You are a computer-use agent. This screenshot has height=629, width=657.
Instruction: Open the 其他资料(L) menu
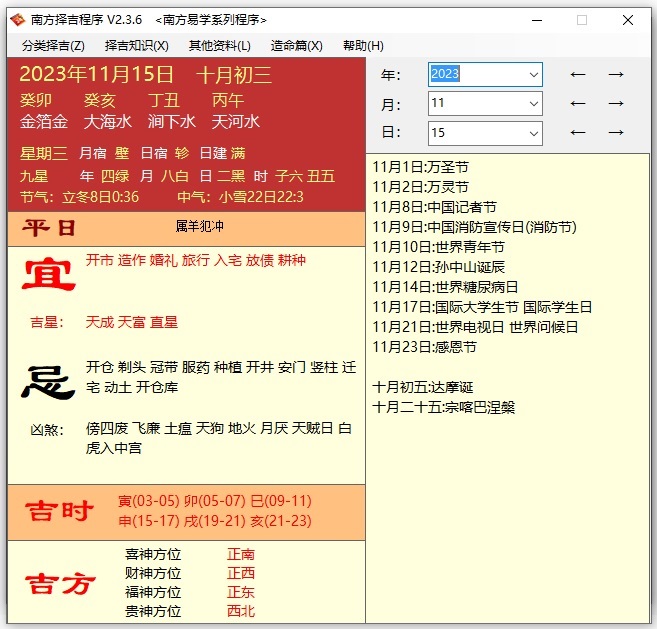[x=220, y=45]
